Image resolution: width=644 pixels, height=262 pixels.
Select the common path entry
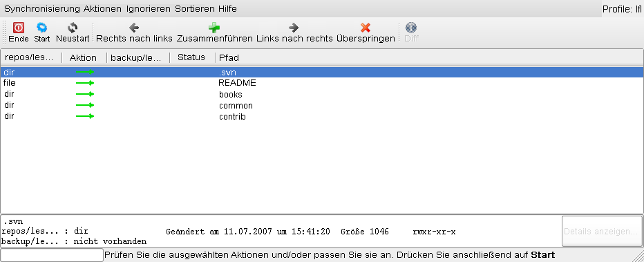236,106
